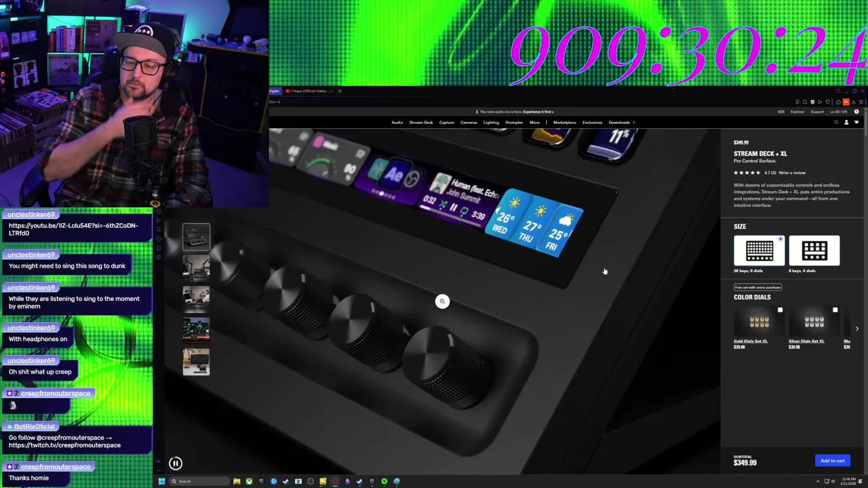Click the Add to cart button
This screenshot has width=868, height=488.
click(x=832, y=461)
